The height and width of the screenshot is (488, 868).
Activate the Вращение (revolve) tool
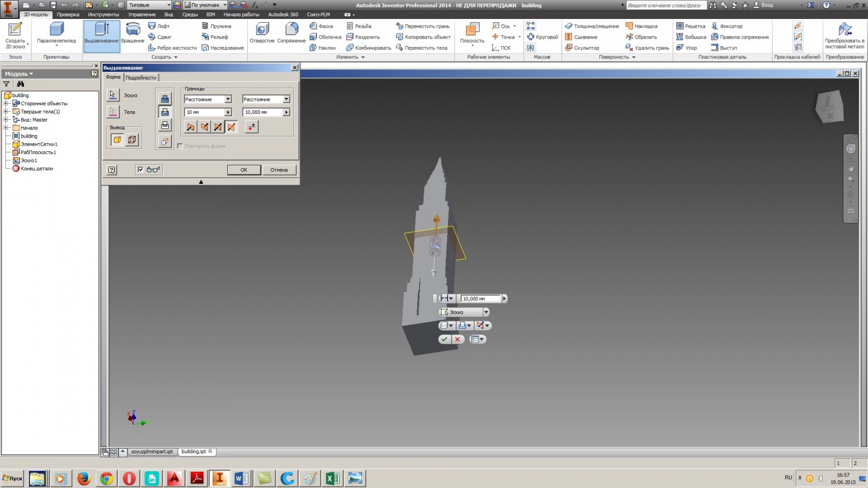(x=133, y=34)
